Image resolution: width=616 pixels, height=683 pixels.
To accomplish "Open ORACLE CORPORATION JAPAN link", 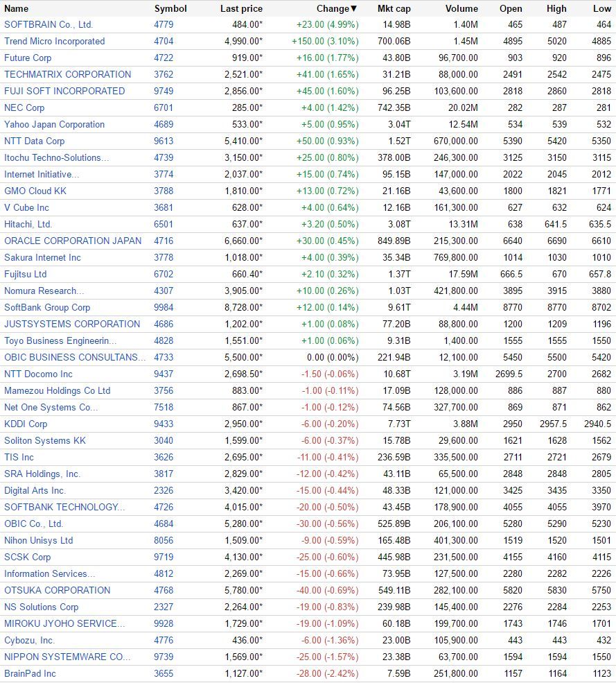I will (73, 241).
